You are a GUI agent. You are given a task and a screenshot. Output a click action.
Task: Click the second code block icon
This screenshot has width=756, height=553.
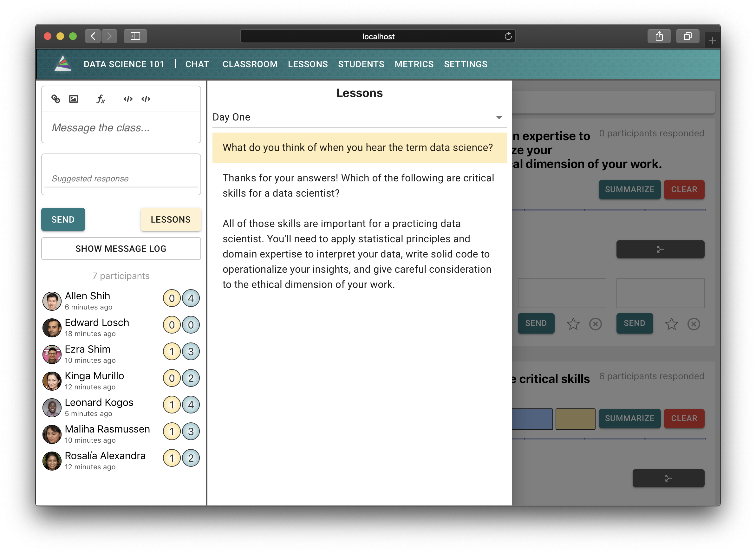146,99
